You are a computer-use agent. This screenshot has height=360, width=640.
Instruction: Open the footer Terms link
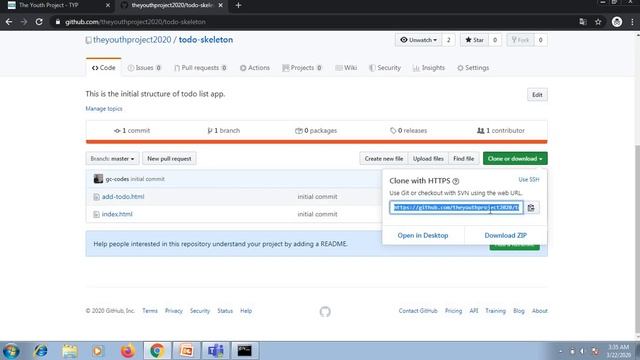pyautogui.click(x=150, y=311)
